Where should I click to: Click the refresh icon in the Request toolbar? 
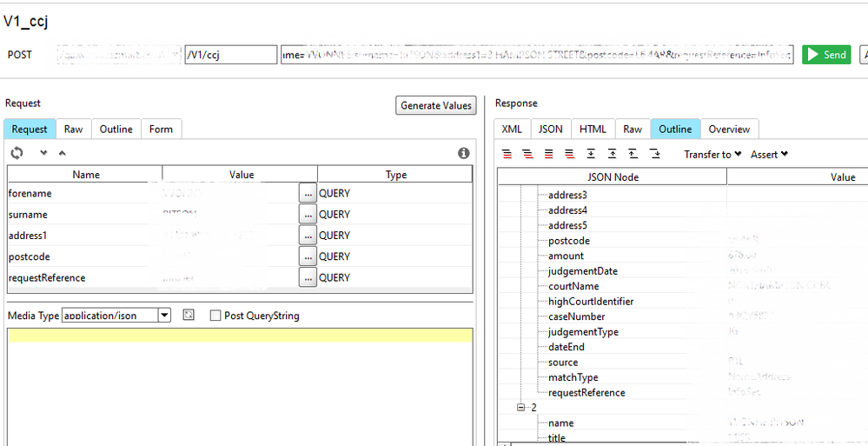click(17, 153)
